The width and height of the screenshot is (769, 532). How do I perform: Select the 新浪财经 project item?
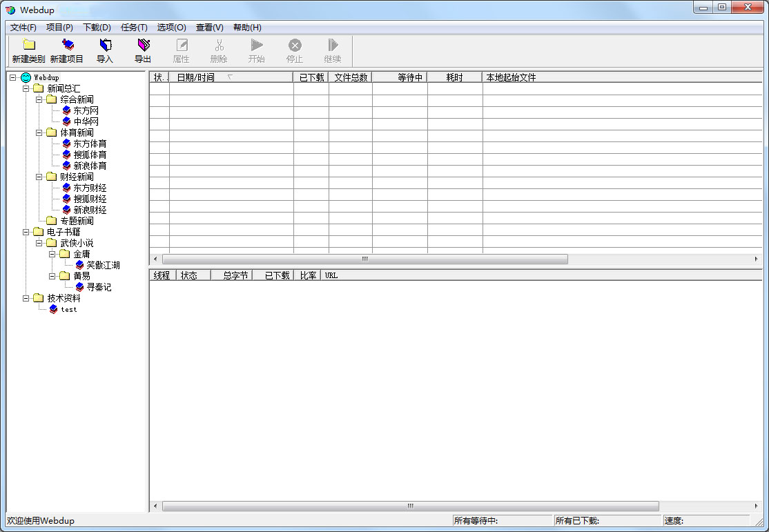[x=90, y=210]
